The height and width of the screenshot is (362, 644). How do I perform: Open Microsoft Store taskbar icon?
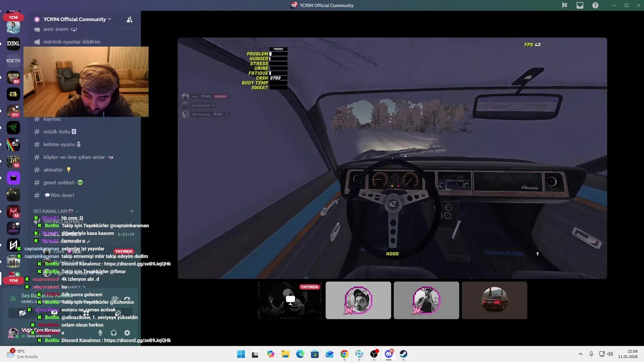[x=315, y=354]
